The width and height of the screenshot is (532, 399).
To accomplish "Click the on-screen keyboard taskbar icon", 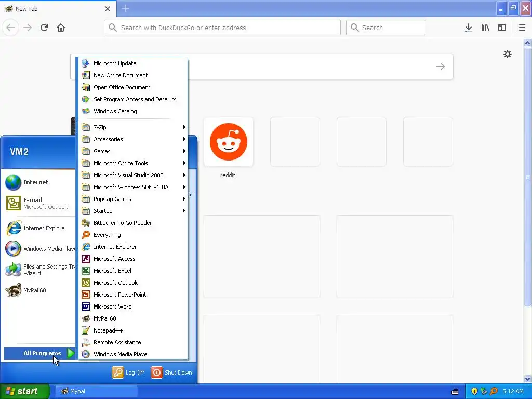I will [x=455, y=392].
